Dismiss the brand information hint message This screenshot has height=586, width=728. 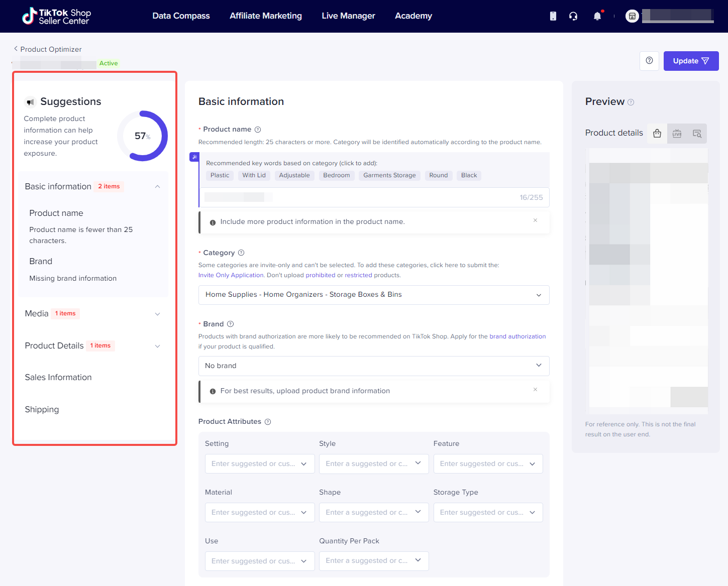[536, 390]
